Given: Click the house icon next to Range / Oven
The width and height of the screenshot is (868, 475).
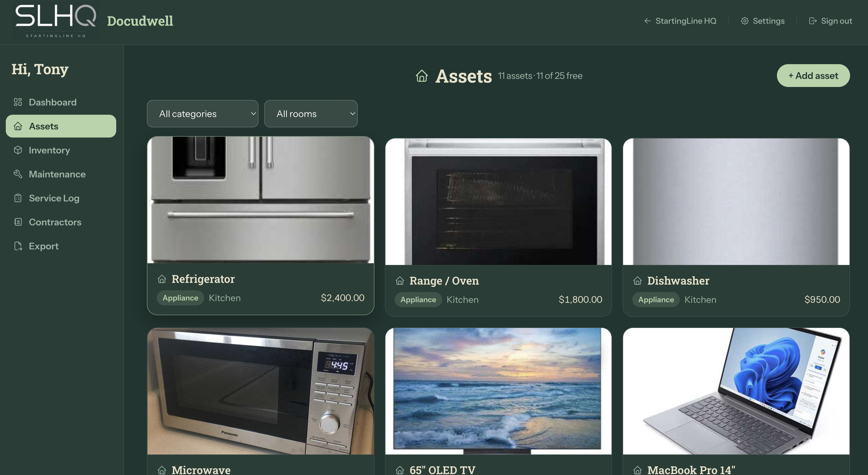Looking at the screenshot, I should tap(400, 281).
